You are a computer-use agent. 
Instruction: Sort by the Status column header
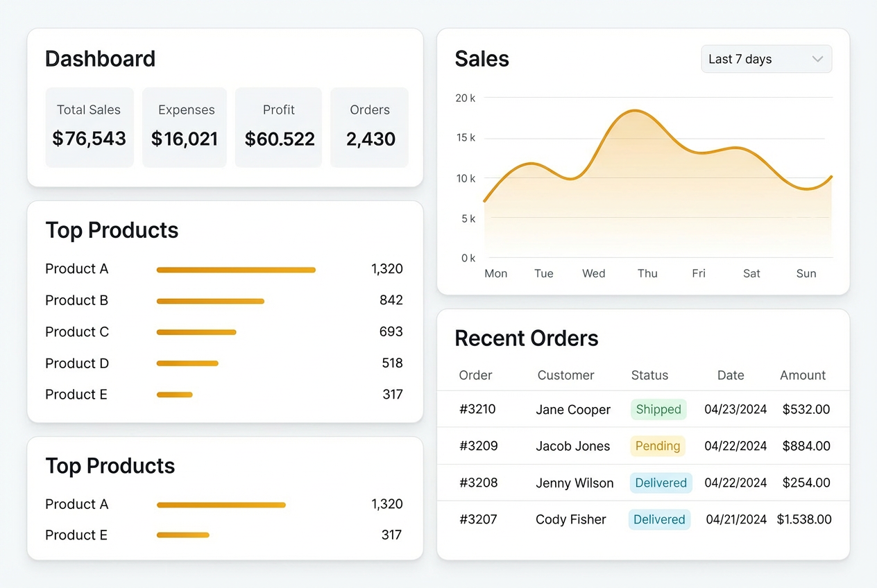pos(649,375)
